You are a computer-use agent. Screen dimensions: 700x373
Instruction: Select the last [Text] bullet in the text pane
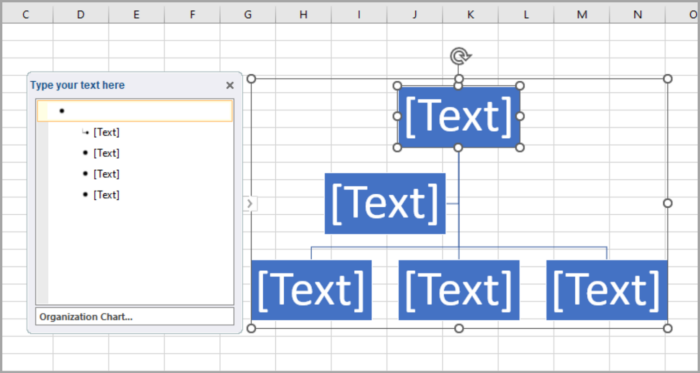106,195
